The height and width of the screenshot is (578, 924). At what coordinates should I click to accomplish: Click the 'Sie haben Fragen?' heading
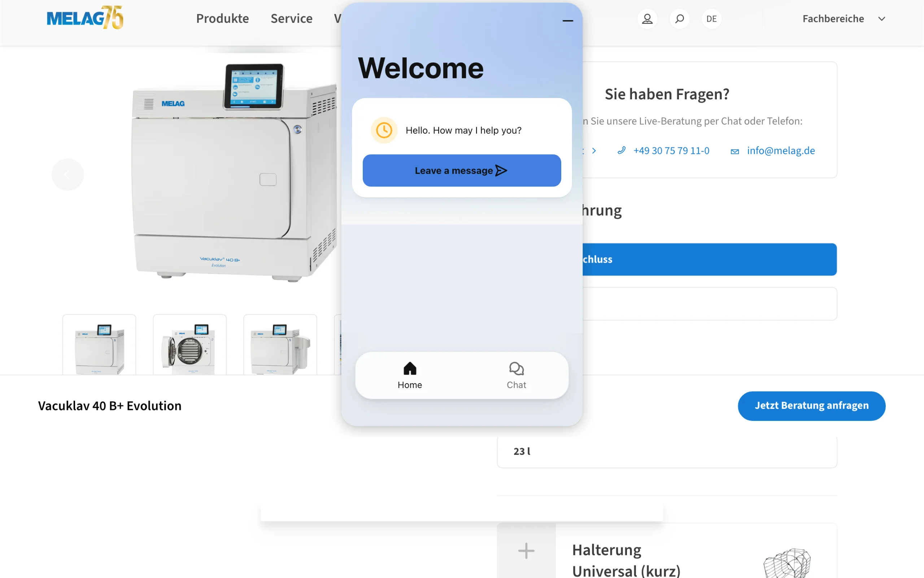(667, 94)
